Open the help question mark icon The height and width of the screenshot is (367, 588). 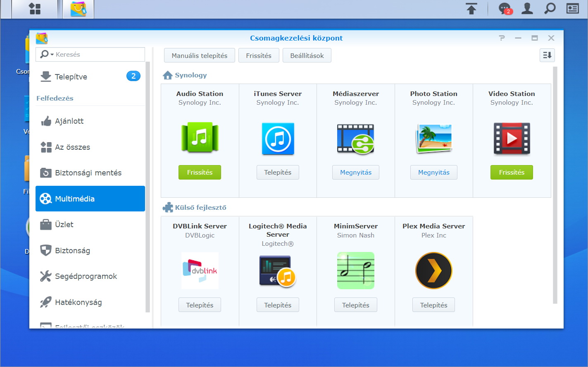(502, 38)
